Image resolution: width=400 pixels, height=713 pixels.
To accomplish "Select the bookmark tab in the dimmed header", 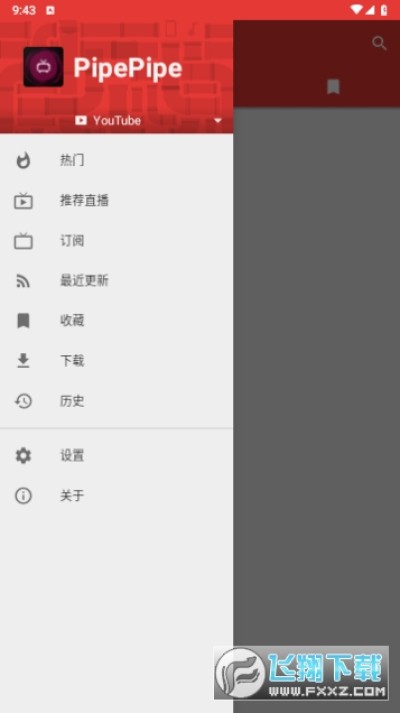I will (x=333, y=86).
